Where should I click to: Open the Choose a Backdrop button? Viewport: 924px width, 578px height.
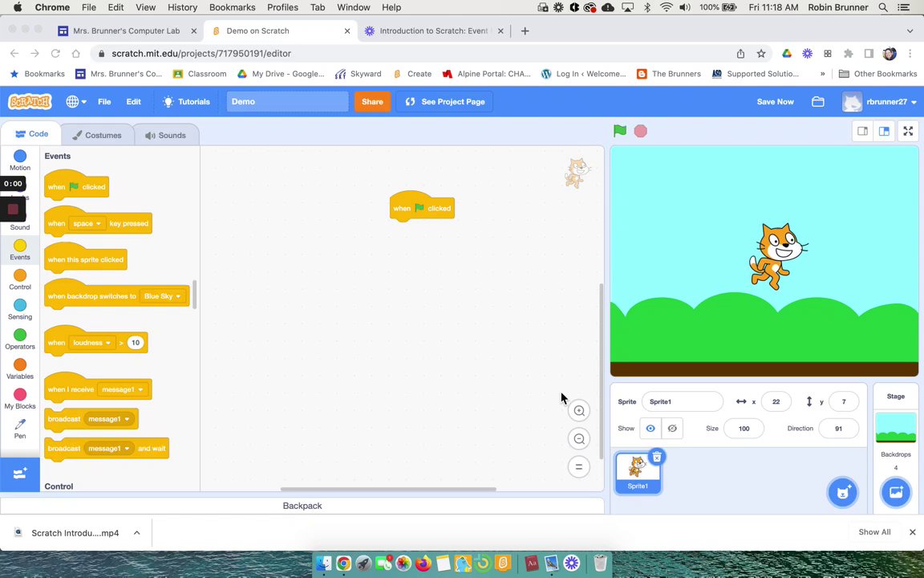[x=896, y=492]
